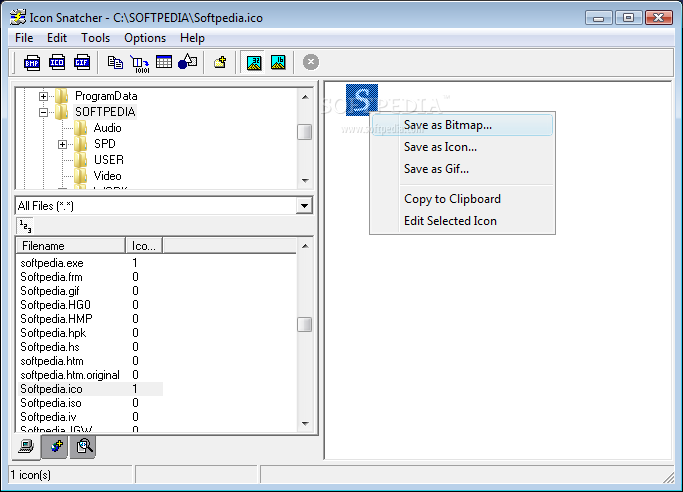Viewport: 683px width, 492px height.
Task: Select the Softpedia S icon thumbnail
Action: point(362,100)
